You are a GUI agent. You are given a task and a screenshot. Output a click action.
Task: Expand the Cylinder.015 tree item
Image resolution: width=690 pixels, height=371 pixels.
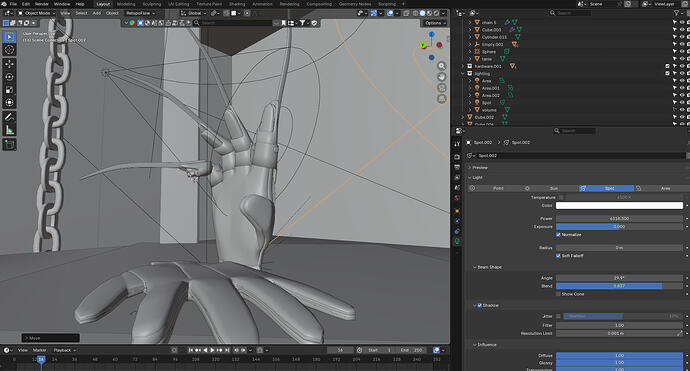(470, 37)
